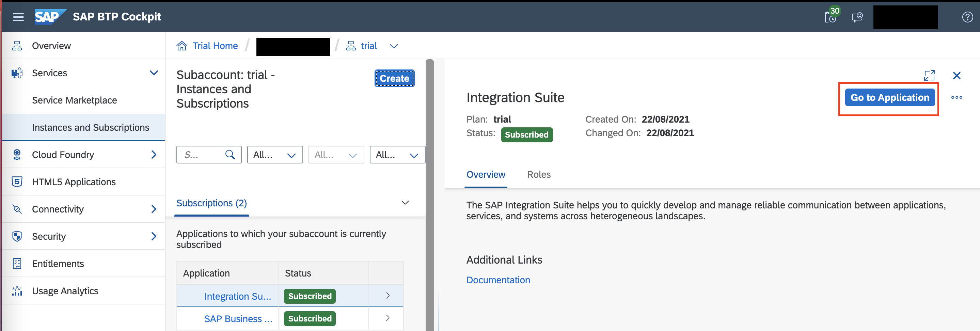Expand Integration Suite panel to full screen
980x331 pixels.
tap(929, 75)
